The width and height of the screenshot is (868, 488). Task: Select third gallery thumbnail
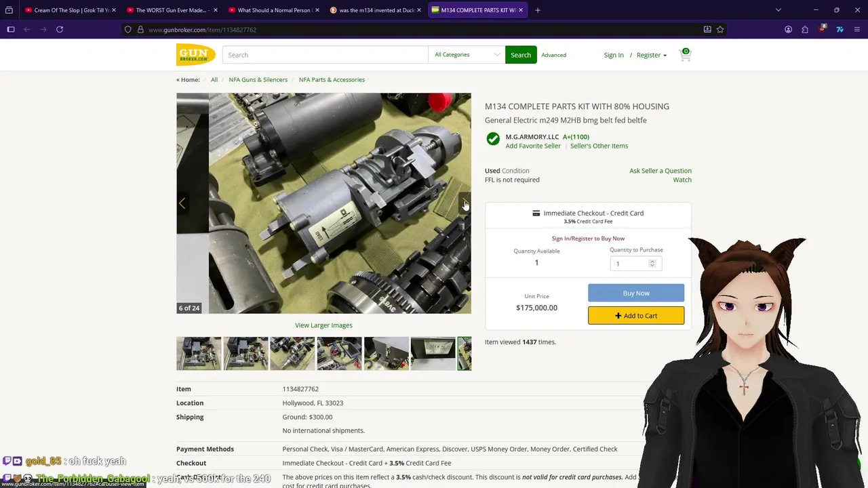click(292, 353)
